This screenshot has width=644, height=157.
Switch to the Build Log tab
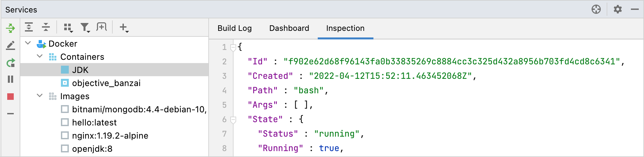point(235,28)
